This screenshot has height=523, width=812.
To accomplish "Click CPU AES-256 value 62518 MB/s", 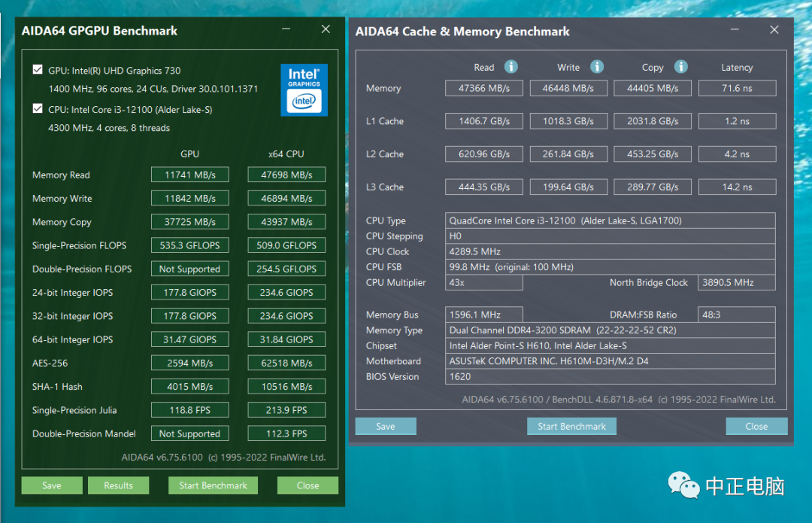I will pyautogui.click(x=286, y=363).
